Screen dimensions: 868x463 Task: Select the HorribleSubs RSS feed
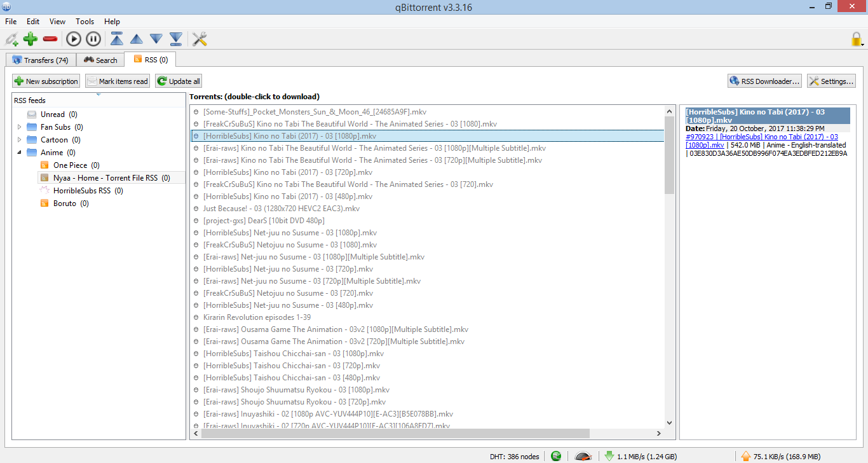tap(82, 191)
